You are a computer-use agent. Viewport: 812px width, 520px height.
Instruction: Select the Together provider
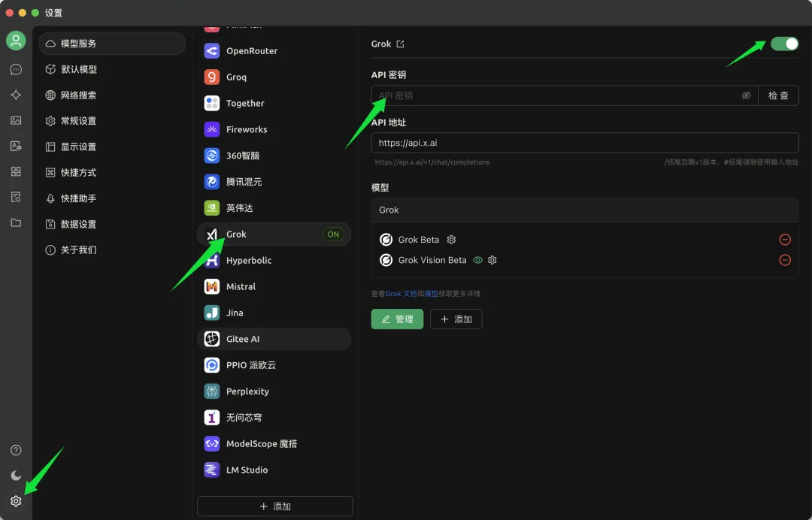[x=274, y=104]
